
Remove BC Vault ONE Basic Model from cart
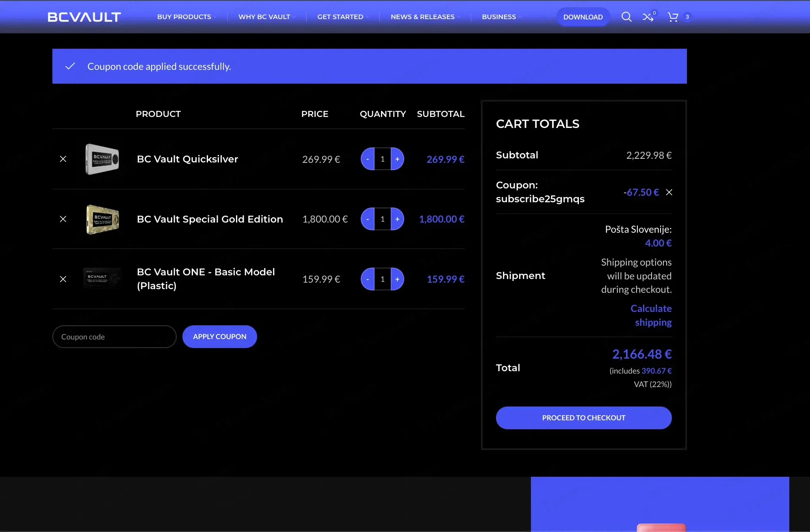click(63, 279)
